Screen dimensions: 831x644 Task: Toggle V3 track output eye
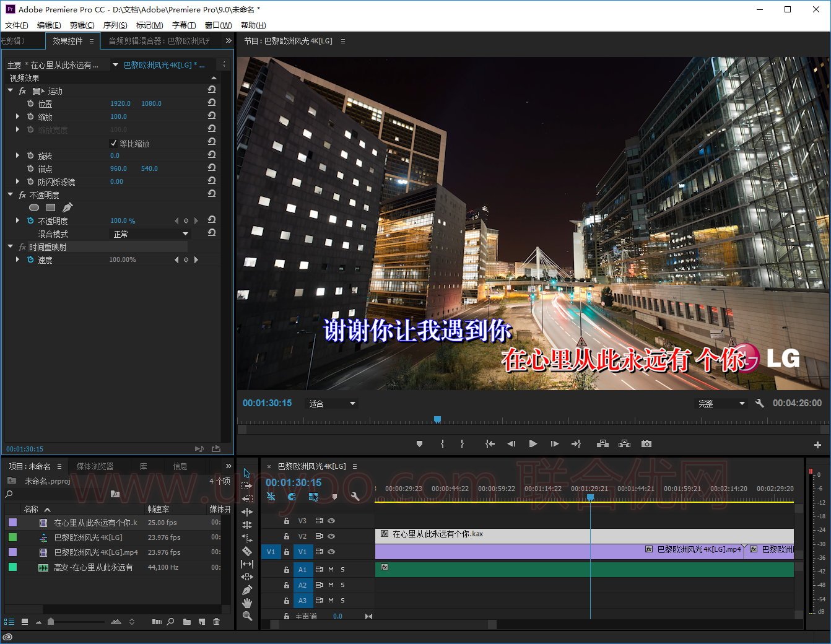tap(331, 521)
